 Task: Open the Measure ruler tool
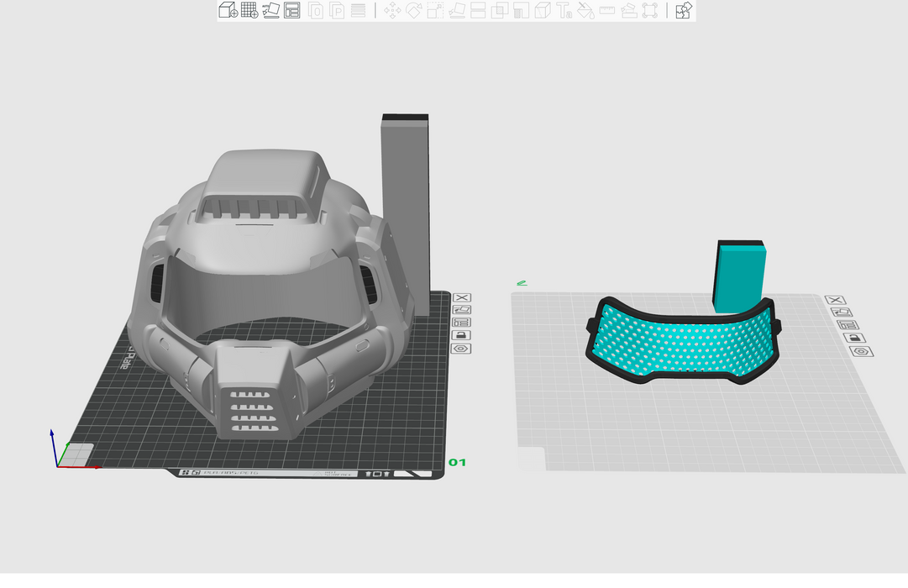click(606, 11)
